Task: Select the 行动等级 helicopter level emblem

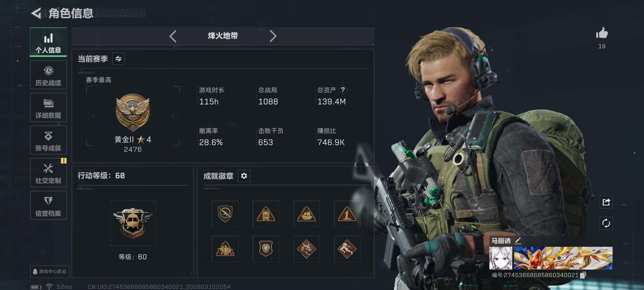Action: 133,223
